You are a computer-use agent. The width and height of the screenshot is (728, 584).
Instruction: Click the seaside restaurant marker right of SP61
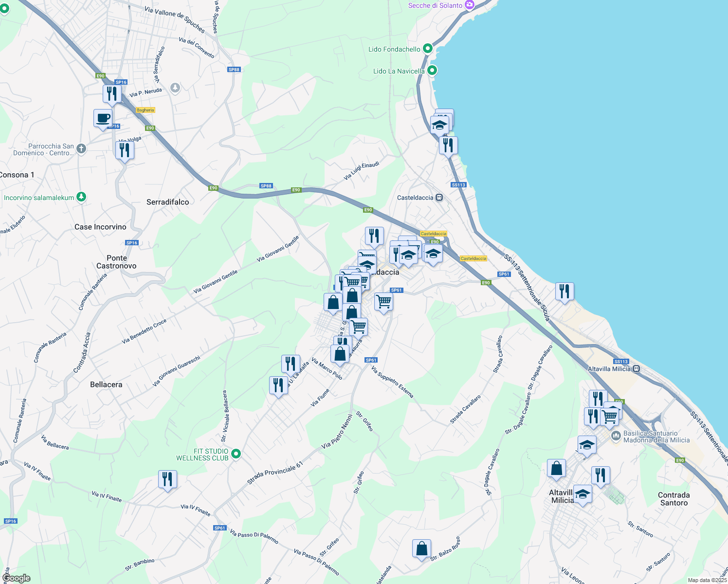(x=564, y=292)
